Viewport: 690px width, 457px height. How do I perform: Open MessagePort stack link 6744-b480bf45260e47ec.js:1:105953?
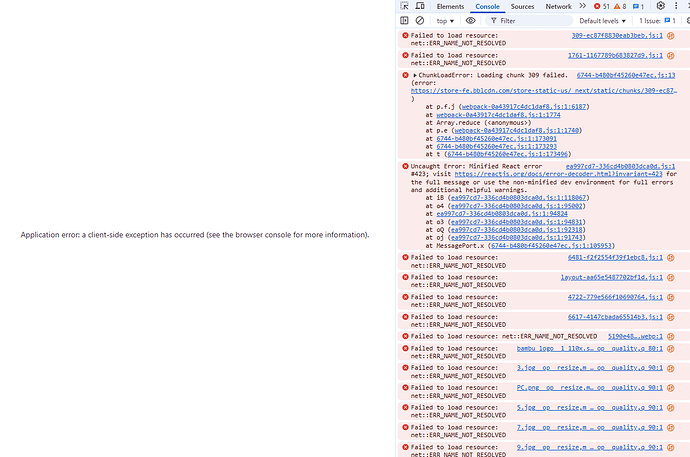[551, 245]
